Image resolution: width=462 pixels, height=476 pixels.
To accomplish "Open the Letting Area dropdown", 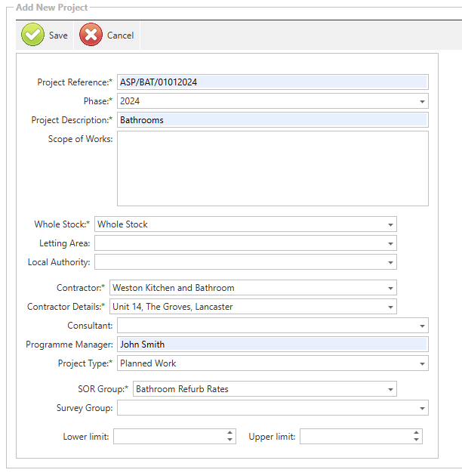I will pos(390,243).
